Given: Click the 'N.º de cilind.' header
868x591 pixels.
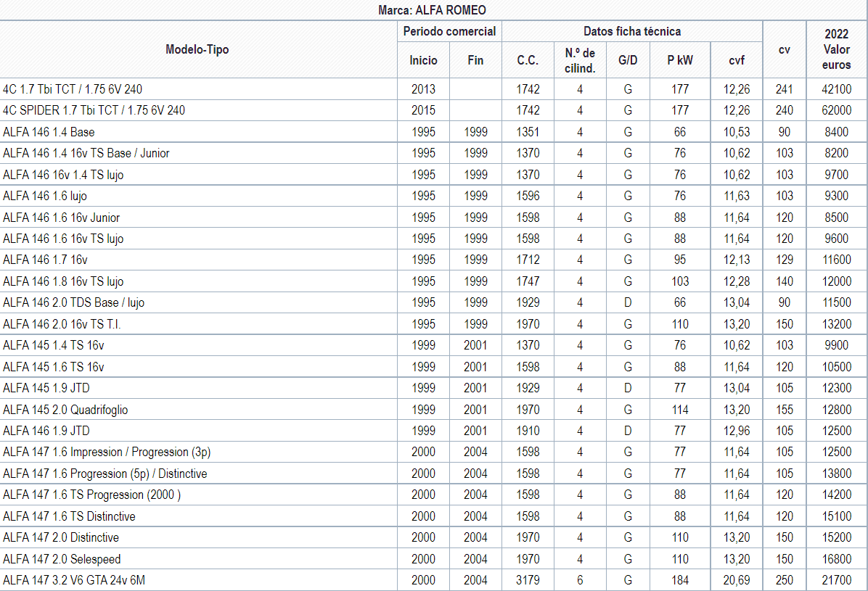Looking at the screenshot, I should (580, 60).
